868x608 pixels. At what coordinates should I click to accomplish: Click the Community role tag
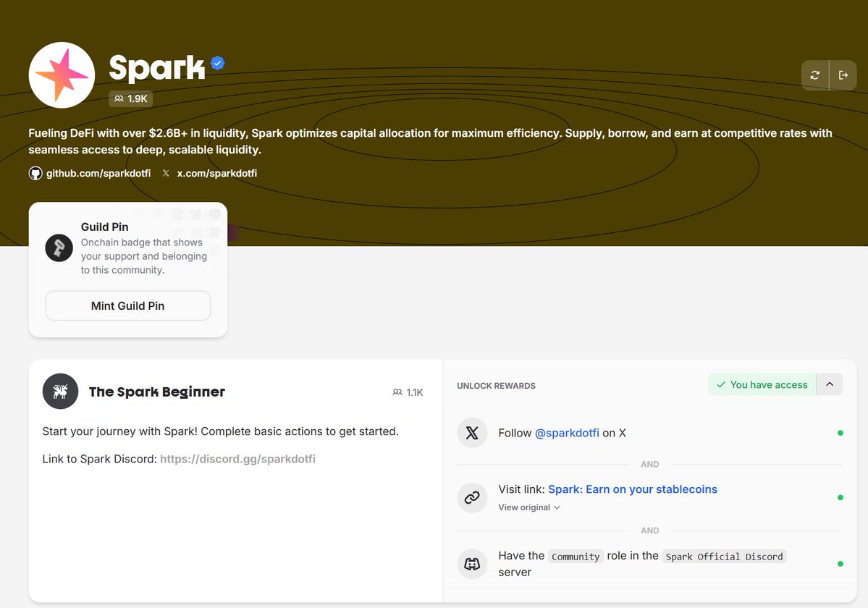576,557
